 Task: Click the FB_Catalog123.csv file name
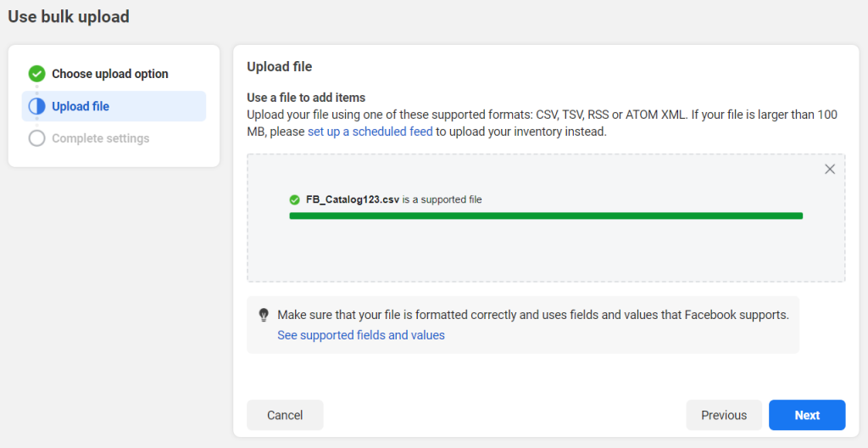(x=353, y=199)
